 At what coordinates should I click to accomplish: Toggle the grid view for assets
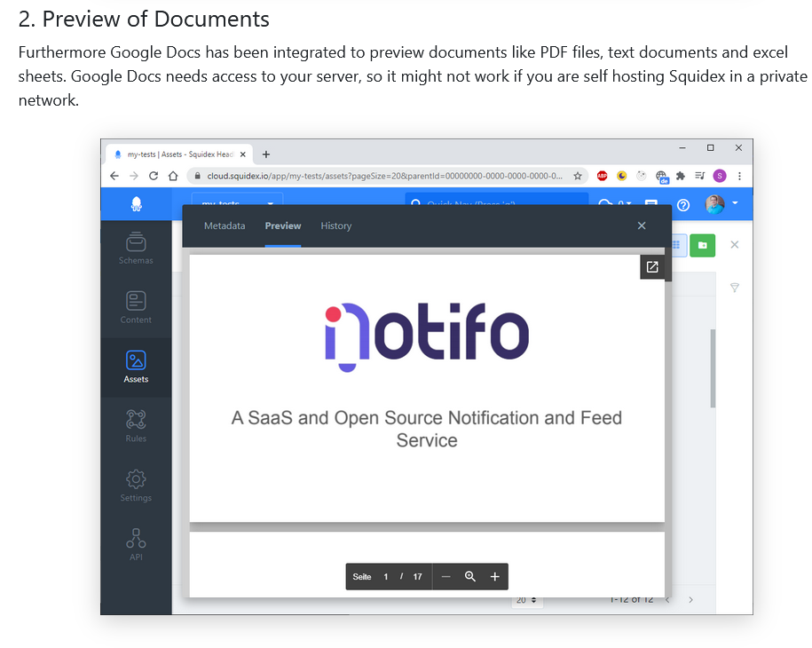pyautogui.click(x=675, y=244)
